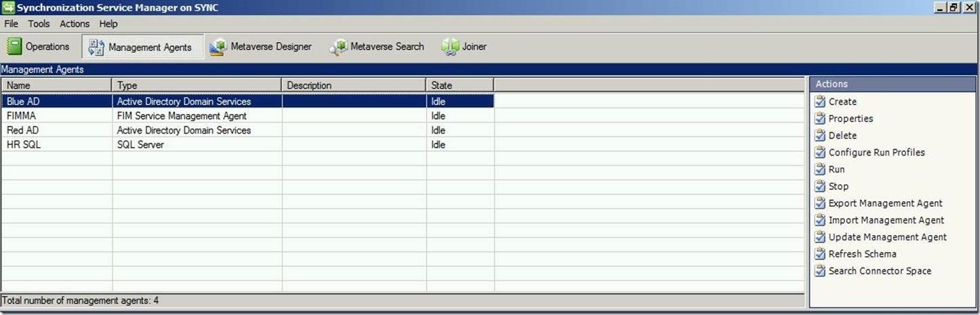Select the Blue AD management agent
Image resolution: width=980 pixels, height=315 pixels.
(248, 102)
